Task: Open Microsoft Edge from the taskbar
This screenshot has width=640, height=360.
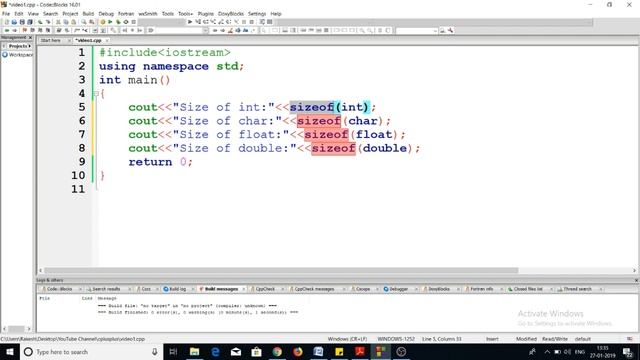Action: coord(215,351)
